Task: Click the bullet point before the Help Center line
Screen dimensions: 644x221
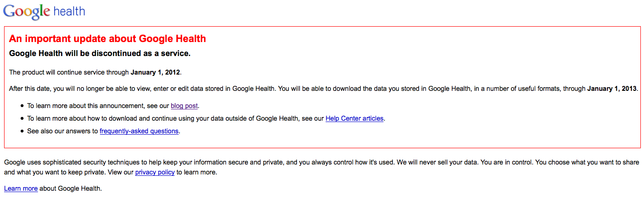Action: click(x=22, y=119)
